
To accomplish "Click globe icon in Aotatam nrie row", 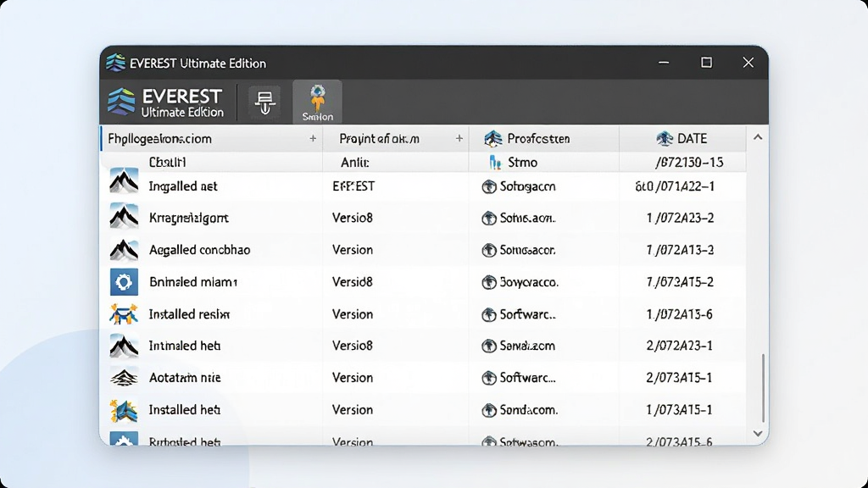I will pos(489,377).
